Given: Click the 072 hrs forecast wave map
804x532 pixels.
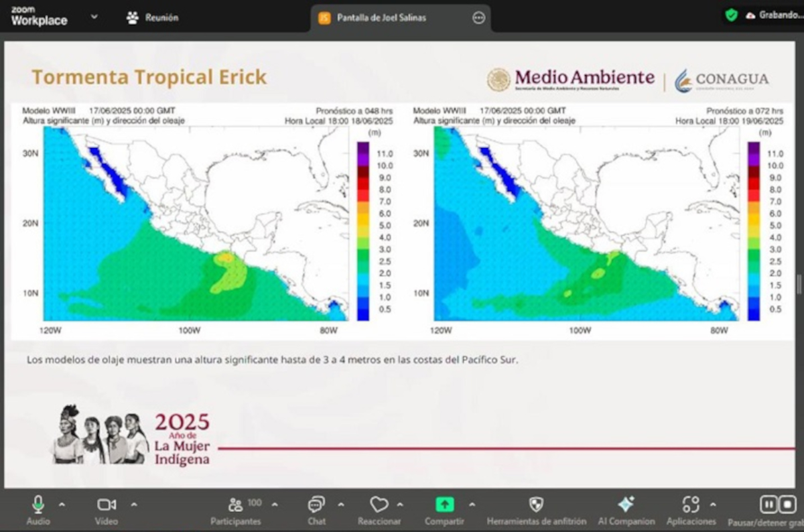Looking at the screenshot, I should tap(587, 223).
